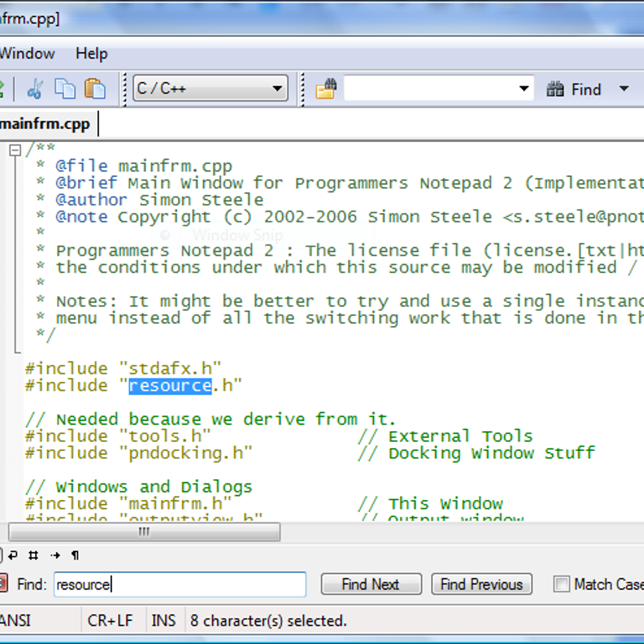644x644 pixels.
Task: Click the highlighted word resource
Action: (170, 385)
